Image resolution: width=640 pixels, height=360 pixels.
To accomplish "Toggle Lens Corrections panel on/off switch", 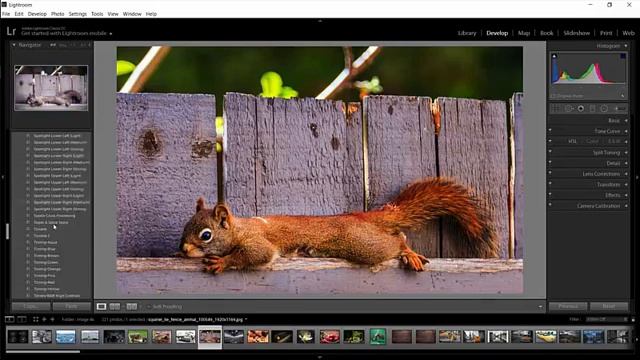I will (550, 173).
